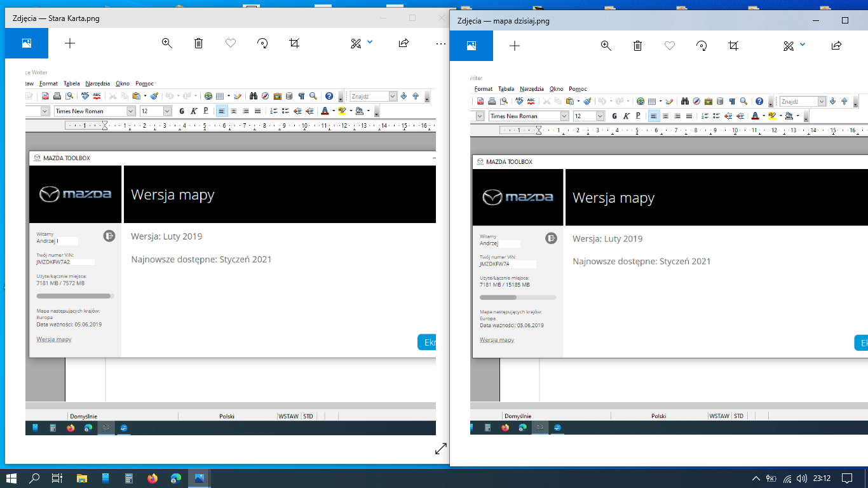Click the zoom icon in mapa dzisiaj.png window
The height and width of the screenshot is (488, 868).
click(x=606, y=46)
